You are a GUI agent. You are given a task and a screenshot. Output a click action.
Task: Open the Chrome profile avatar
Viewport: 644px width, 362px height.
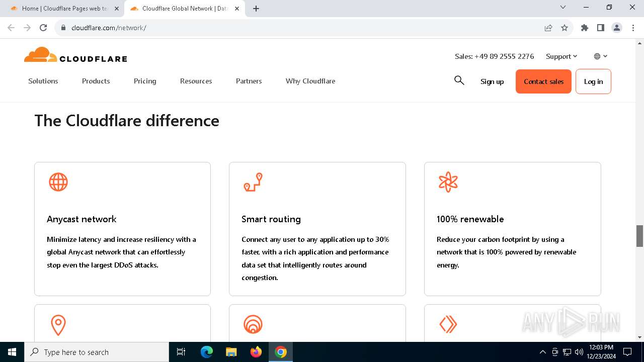[617, 28]
